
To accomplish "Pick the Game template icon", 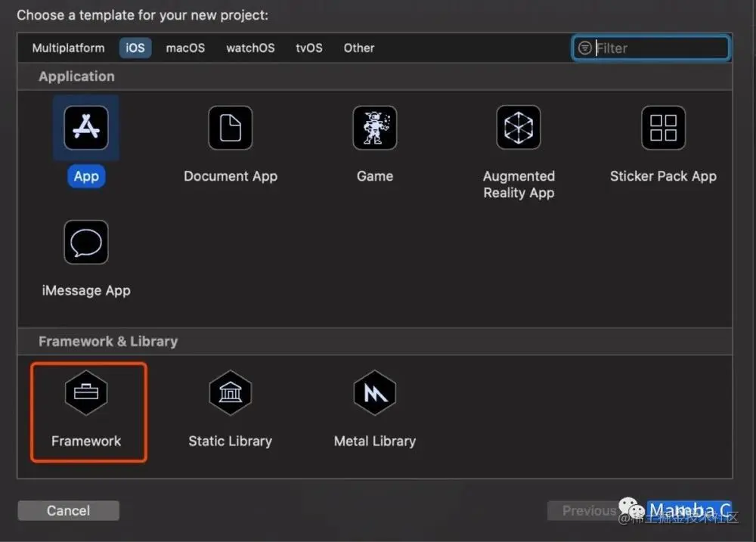I will [375, 128].
